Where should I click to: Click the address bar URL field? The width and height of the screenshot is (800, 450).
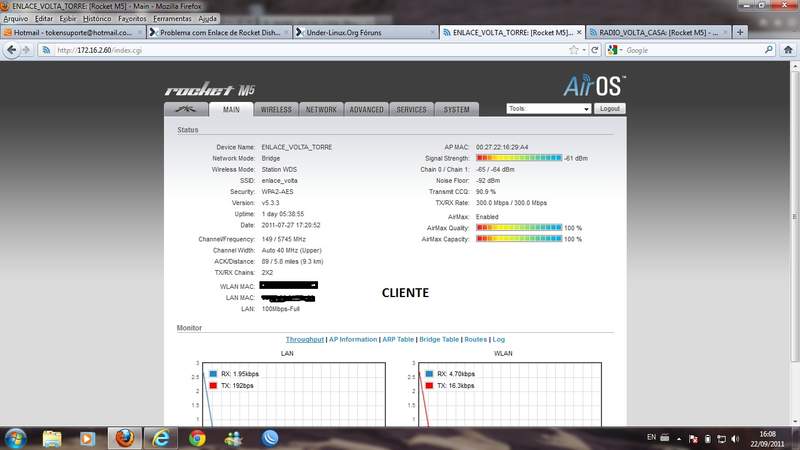coord(306,50)
